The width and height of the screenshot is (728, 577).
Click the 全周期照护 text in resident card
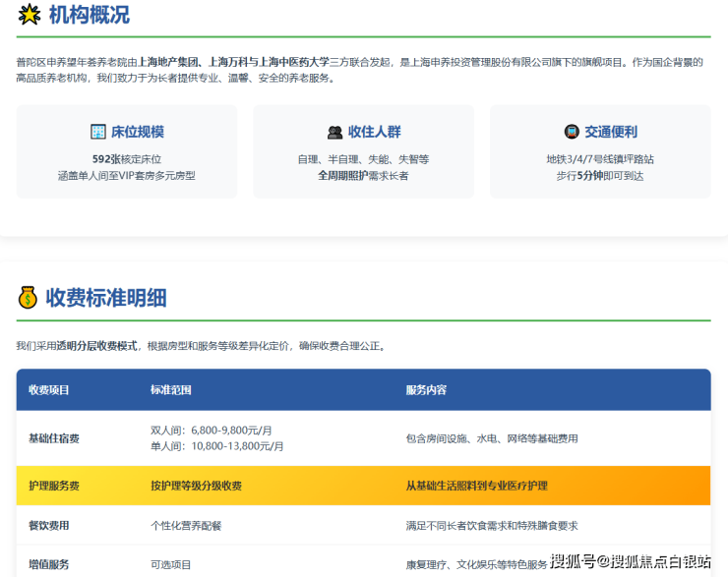click(340, 175)
